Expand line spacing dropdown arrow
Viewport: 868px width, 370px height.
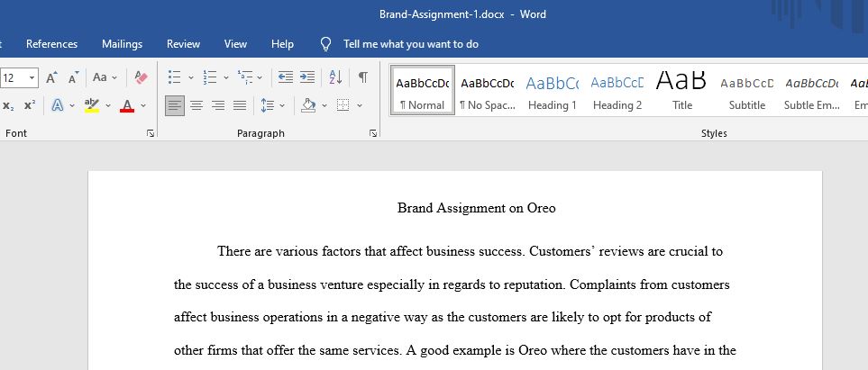(x=282, y=105)
